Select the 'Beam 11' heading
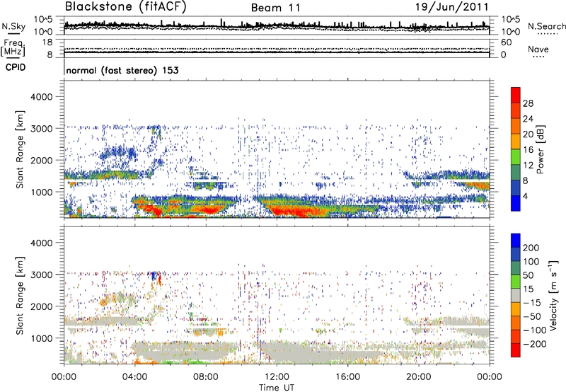The image size is (566, 392). pyautogui.click(x=275, y=8)
